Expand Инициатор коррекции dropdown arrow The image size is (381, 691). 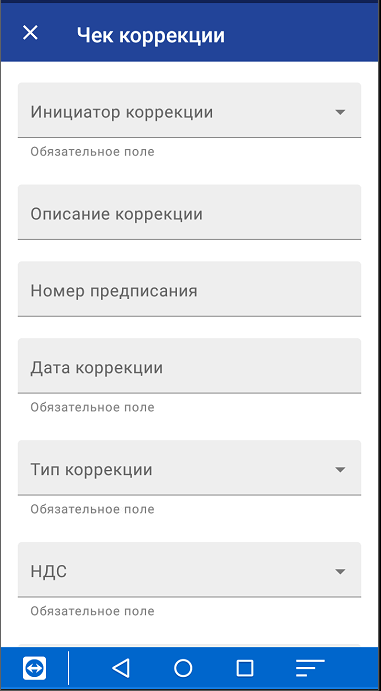(x=340, y=112)
